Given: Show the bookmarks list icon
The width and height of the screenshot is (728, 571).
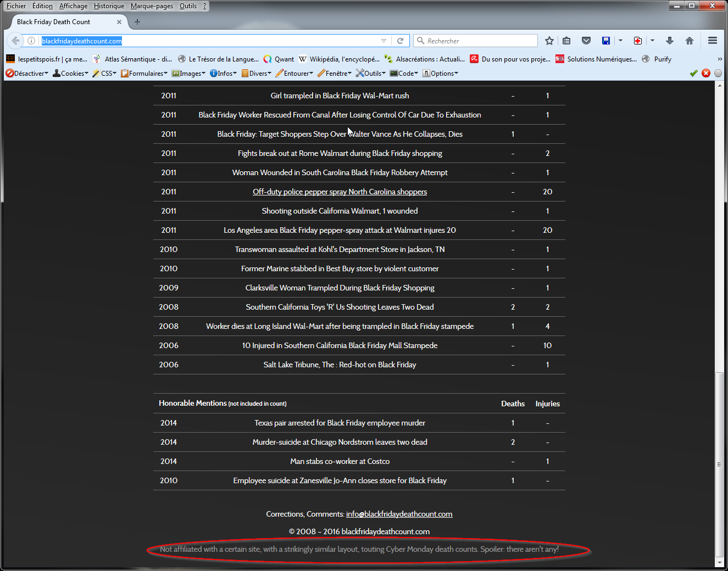Looking at the screenshot, I should [x=566, y=41].
